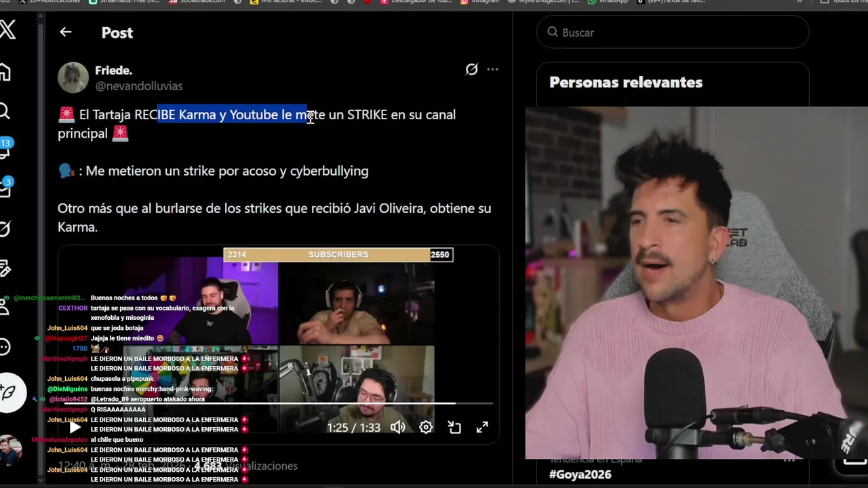Open the post's three-dot more menu
868x488 pixels.
492,69
